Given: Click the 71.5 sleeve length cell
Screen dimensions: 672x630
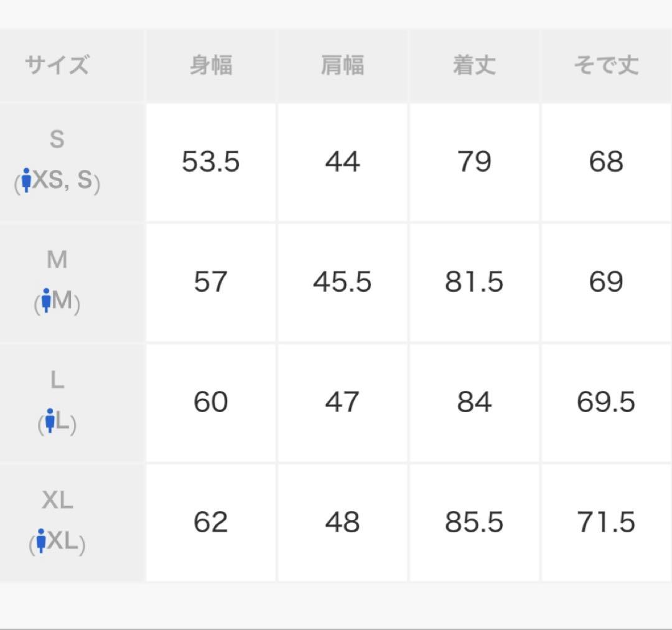Looking at the screenshot, I should tap(606, 523).
